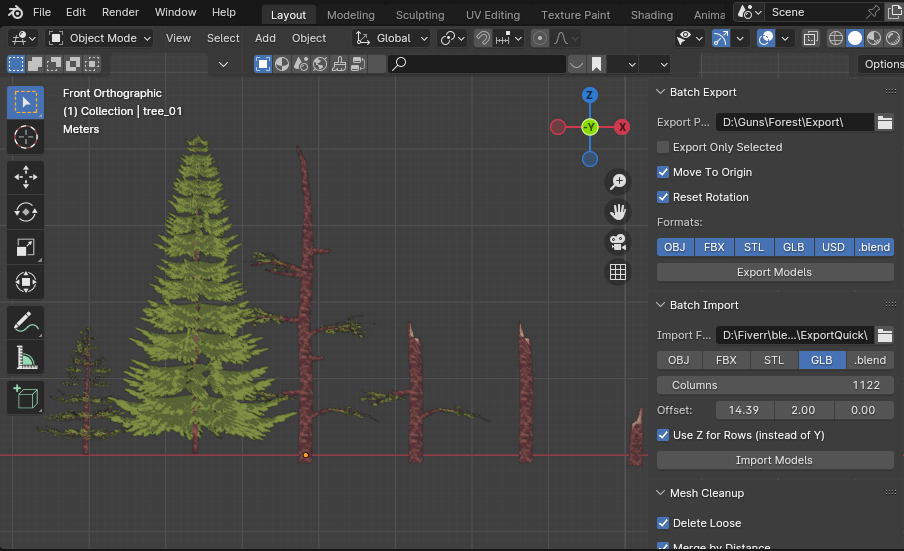Screen dimensions: 904x551
Task: Open the Object Mode dropdown
Action: point(100,38)
